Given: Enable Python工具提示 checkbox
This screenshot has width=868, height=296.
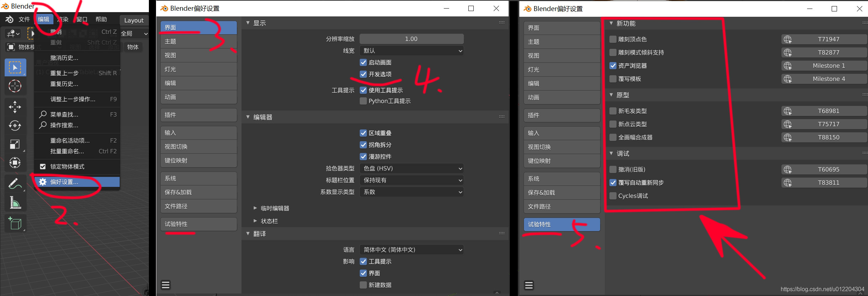Looking at the screenshot, I should point(363,101).
